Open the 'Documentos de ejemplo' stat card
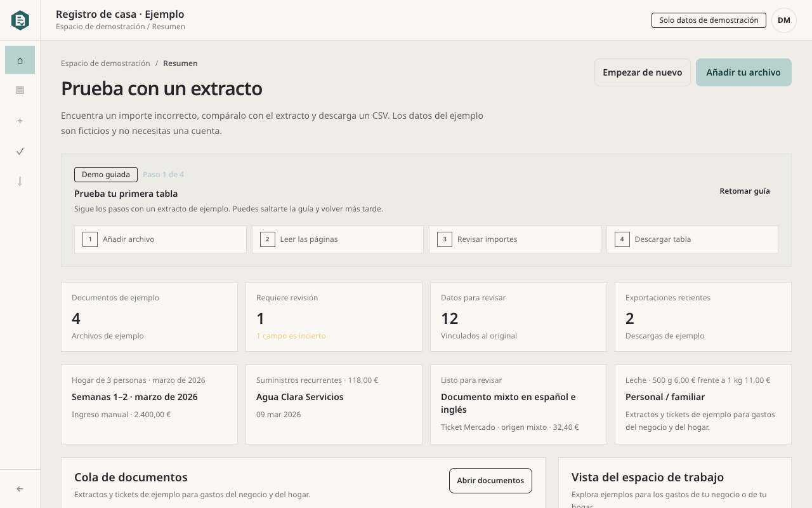 click(x=149, y=317)
